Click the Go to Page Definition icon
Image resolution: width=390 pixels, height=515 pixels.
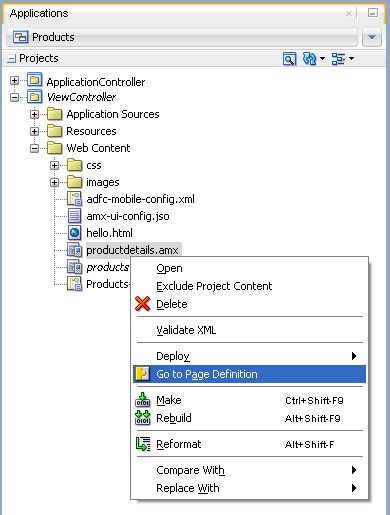[x=142, y=374]
